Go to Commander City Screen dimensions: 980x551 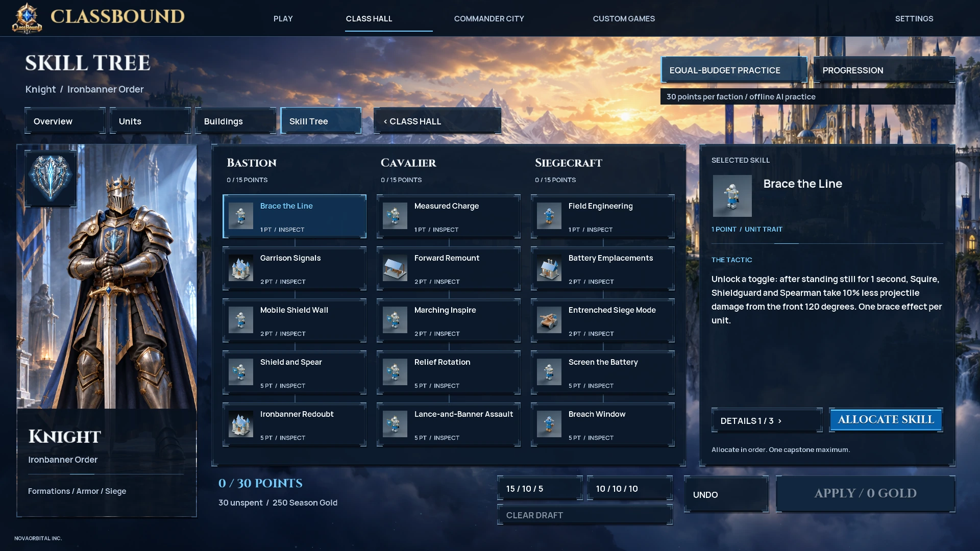[489, 18]
